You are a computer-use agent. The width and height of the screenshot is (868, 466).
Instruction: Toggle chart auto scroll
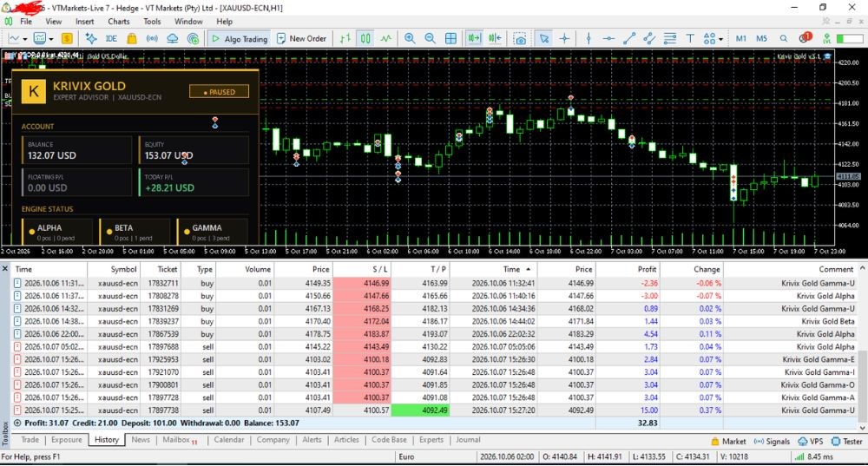[475, 39]
